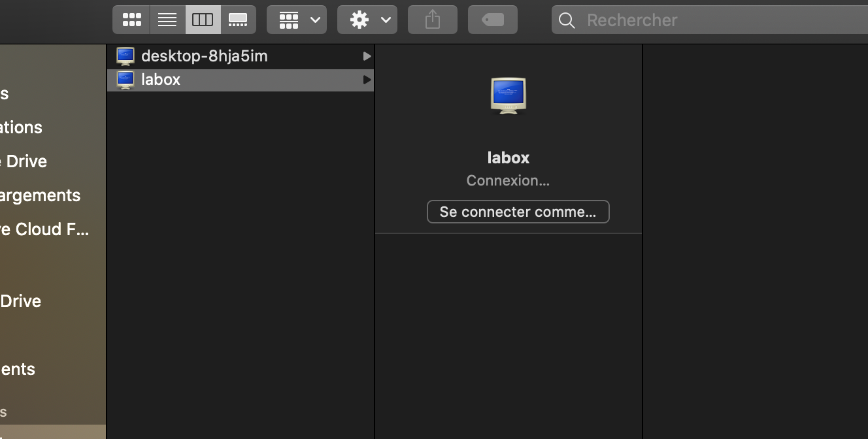Image resolution: width=868 pixels, height=439 pixels.
Task: Click the Connexion… status text
Action: click(x=508, y=180)
